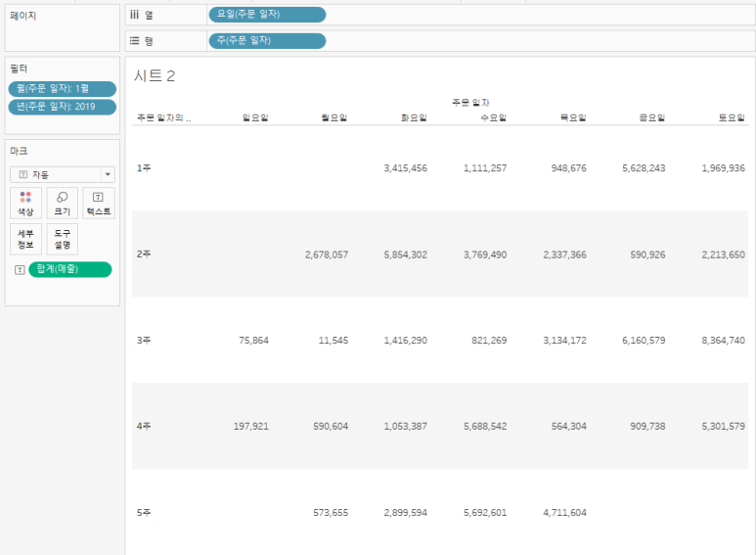Select the 2주 row label

pyautogui.click(x=144, y=254)
